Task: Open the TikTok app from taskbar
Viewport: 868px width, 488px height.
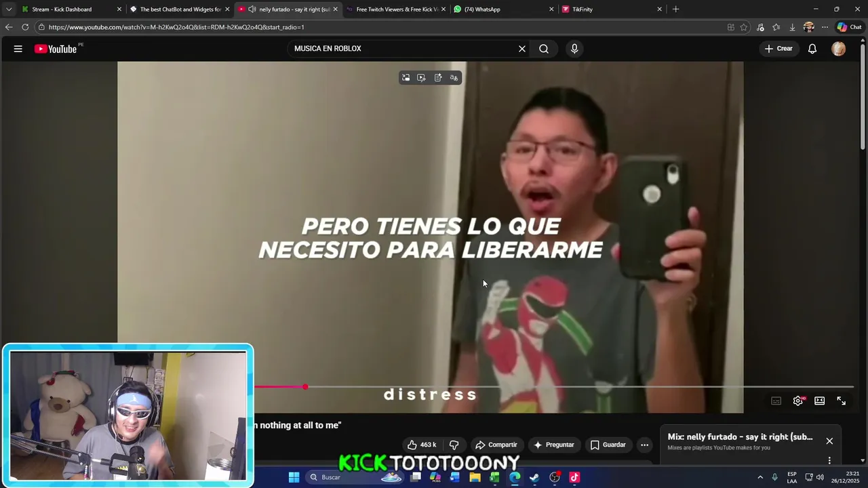Action: pos(574,477)
